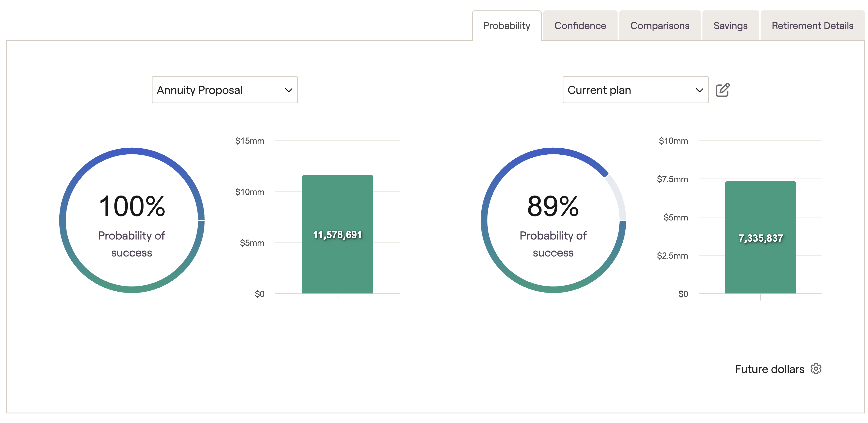This screenshot has height=423, width=868.
Task: Select the green bar labeled 11,578,691
Action: 338,234
